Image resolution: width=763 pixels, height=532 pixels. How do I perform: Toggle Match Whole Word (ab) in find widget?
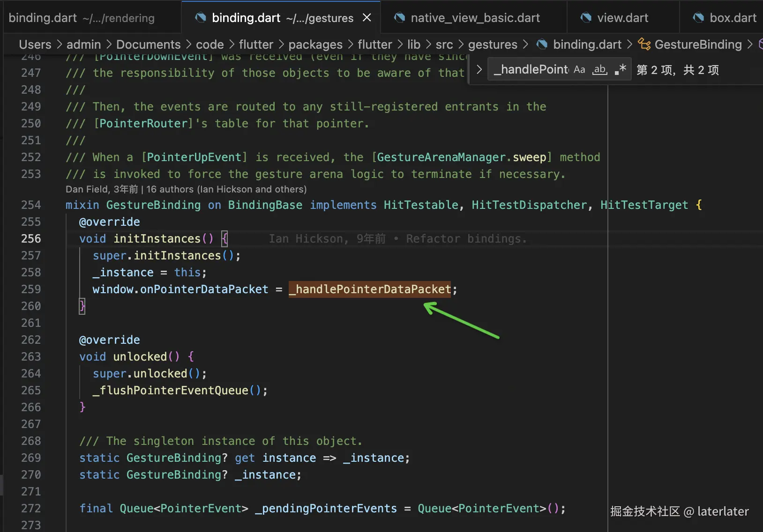(x=600, y=70)
